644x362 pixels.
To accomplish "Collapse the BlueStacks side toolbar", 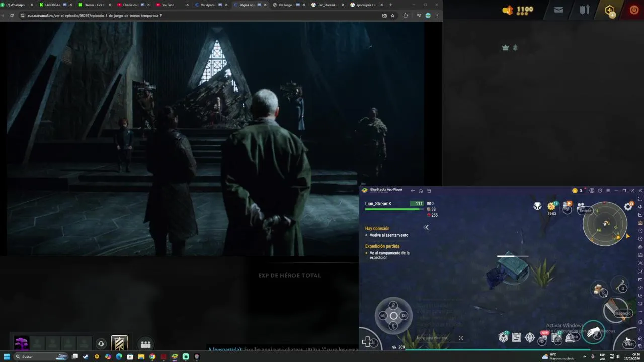I will tap(640, 191).
